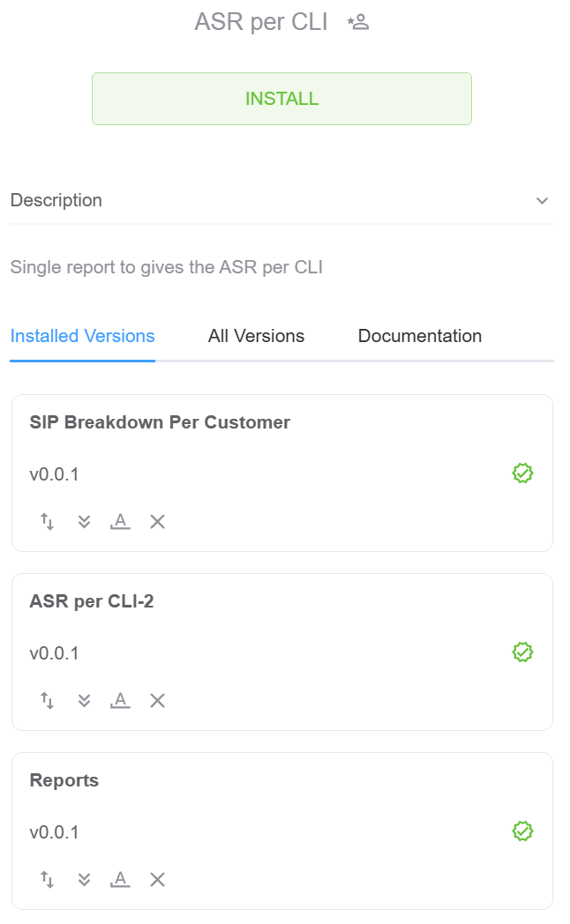Click up-down arrows icon on ASR per CLI-2 card
Image resolution: width=570 pixels, height=924 pixels.
(48, 701)
